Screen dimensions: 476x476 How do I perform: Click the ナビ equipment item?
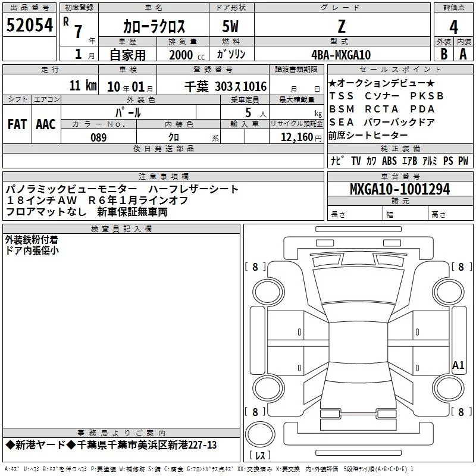(337, 161)
